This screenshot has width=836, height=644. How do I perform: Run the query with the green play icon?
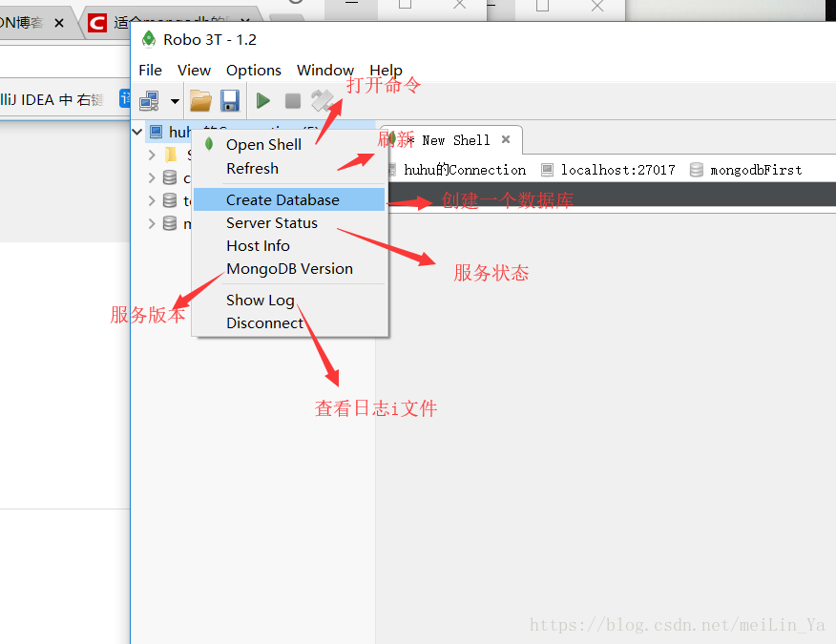click(262, 101)
